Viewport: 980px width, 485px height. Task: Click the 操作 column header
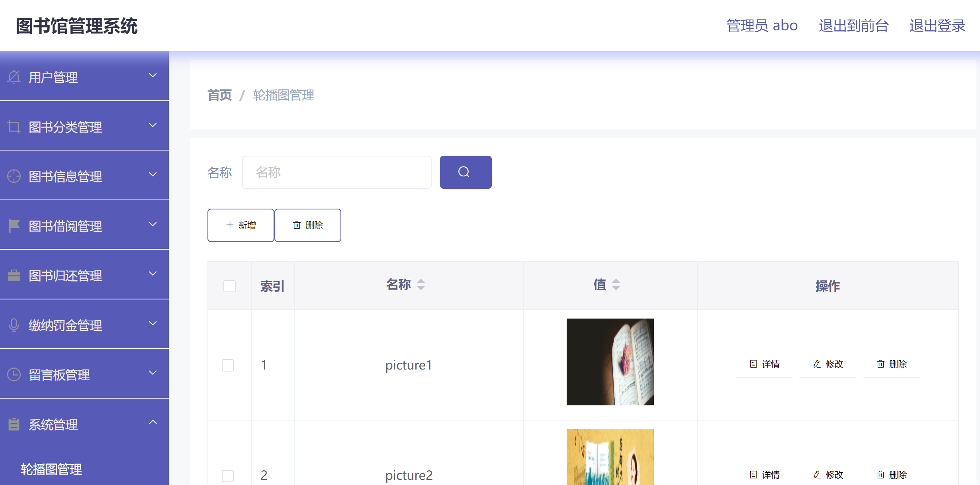tap(827, 286)
